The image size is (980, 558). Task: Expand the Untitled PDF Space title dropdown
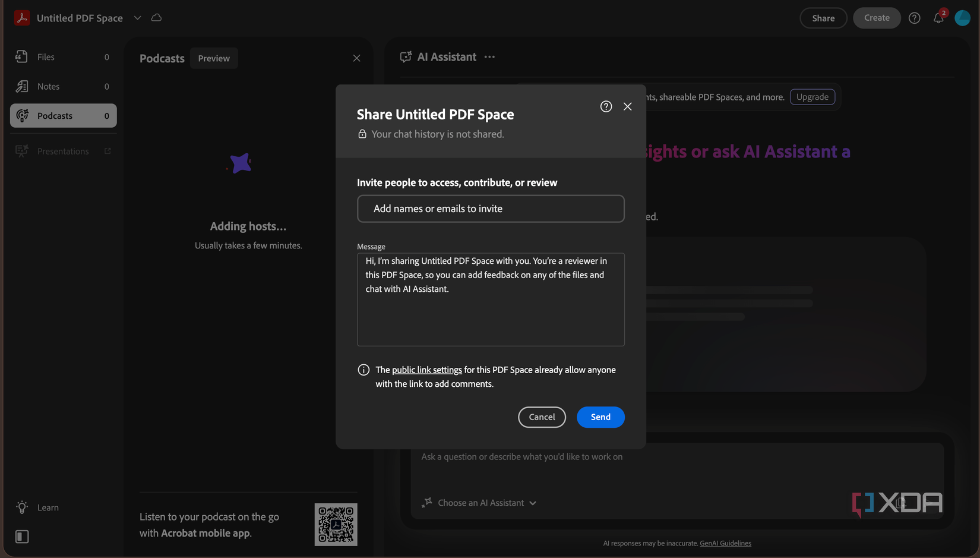137,18
